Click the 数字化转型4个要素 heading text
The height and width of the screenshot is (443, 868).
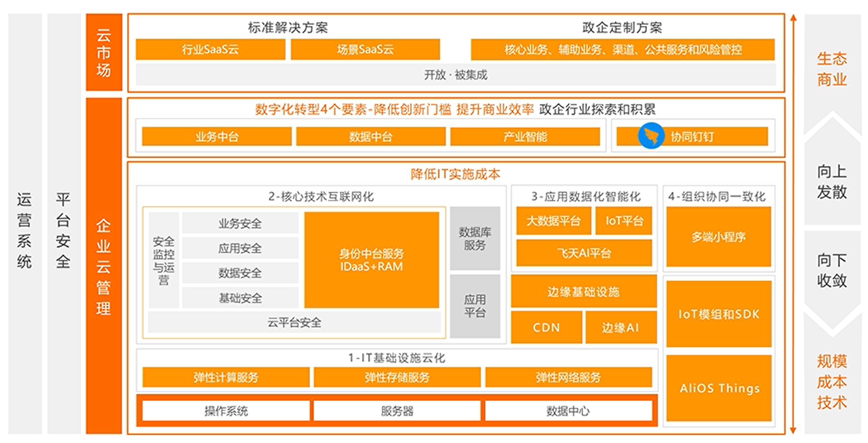point(395,109)
